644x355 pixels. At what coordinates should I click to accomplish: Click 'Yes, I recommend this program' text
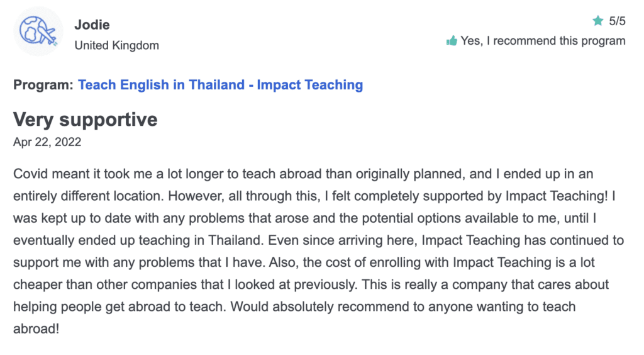click(x=543, y=41)
